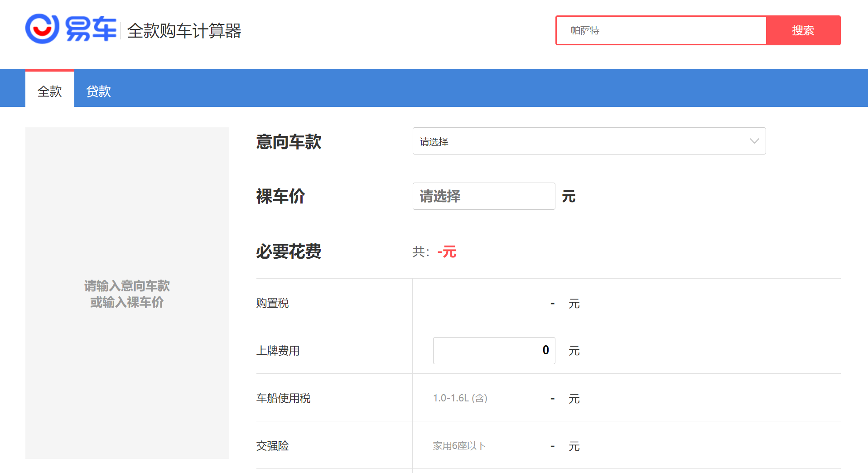The width and height of the screenshot is (868, 473).
Task: Click the 交强险 row label
Action: coord(272,446)
